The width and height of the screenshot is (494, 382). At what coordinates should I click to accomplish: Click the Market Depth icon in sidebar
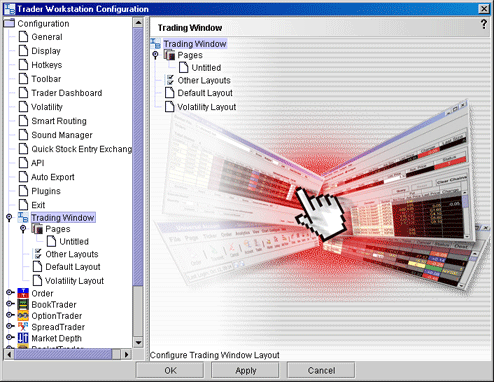click(23, 338)
